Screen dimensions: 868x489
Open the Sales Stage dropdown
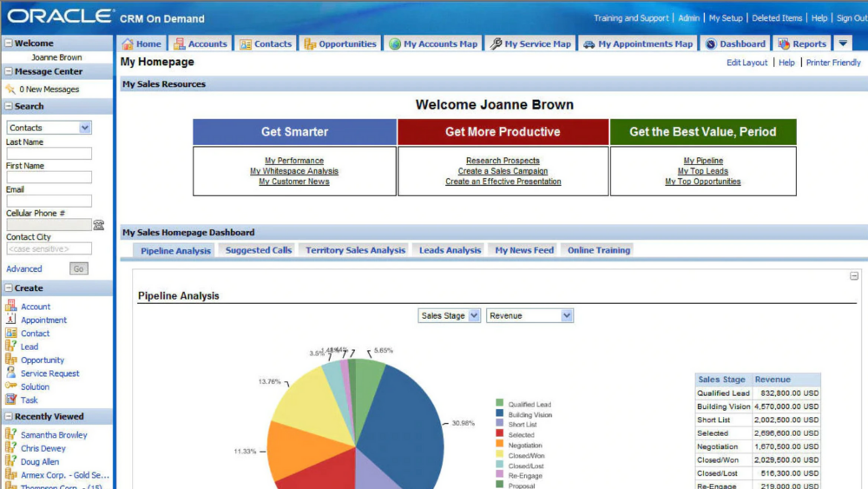[474, 315]
